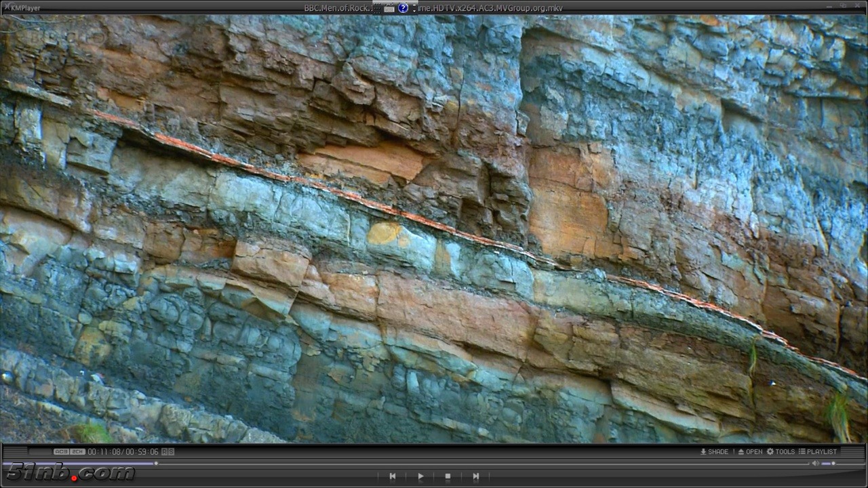Mute audio with the speaker icon
Viewport: 868px width, 488px height.
point(815,464)
